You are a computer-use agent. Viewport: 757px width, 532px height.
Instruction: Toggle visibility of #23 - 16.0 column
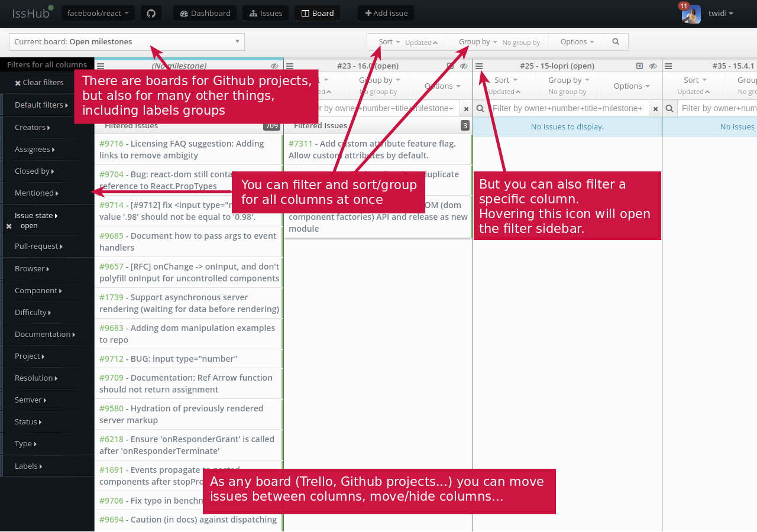click(464, 66)
